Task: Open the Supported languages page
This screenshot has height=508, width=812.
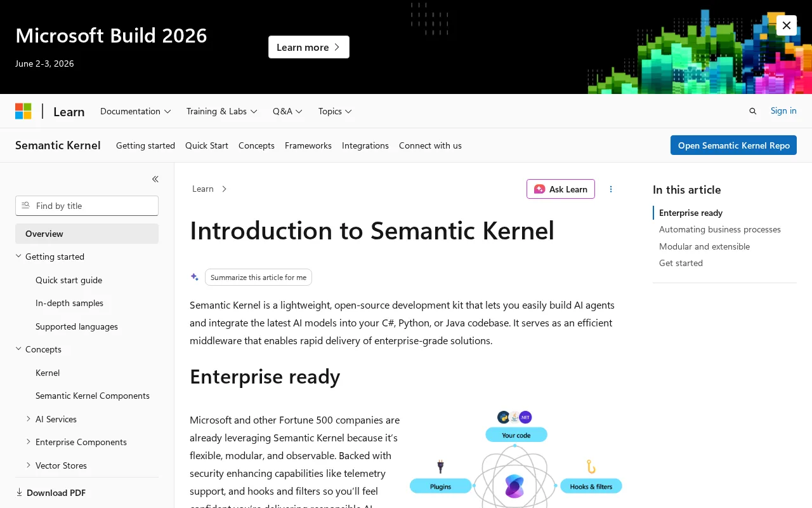Action: point(77,326)
